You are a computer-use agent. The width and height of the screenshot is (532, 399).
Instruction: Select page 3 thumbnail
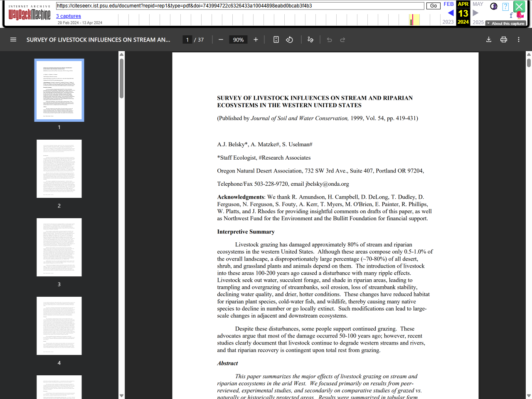pos(59,247)
